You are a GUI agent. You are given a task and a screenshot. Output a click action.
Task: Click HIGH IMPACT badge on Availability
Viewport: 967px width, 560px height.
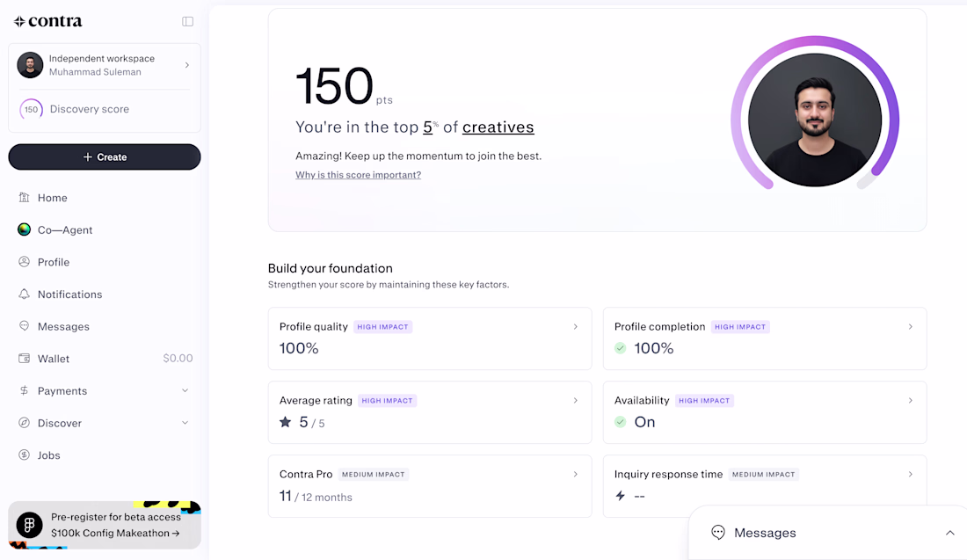point(704,400)
